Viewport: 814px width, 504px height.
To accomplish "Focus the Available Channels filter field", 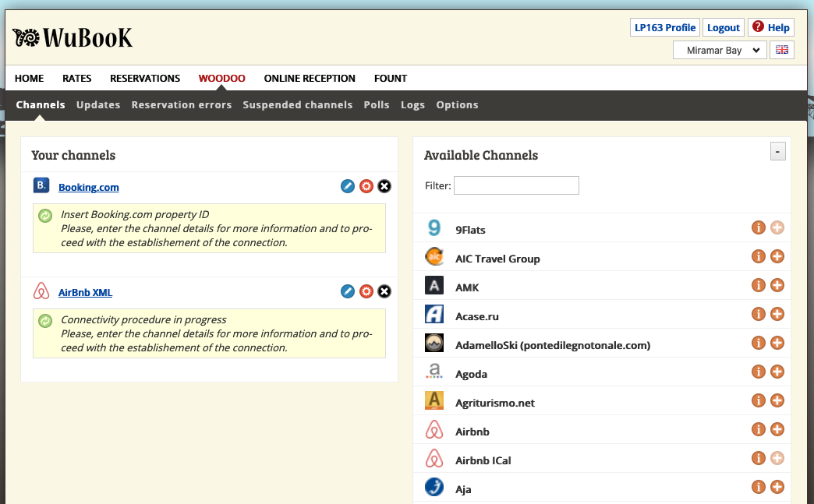I will coord(516,185).
